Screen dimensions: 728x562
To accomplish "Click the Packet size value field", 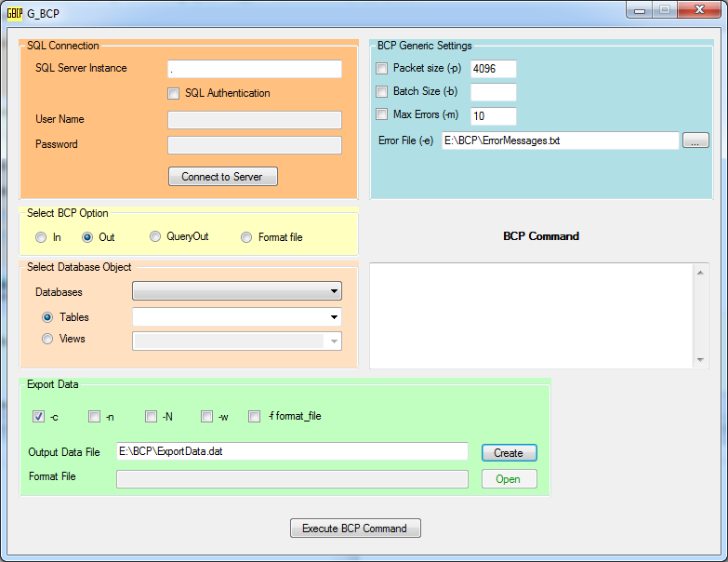I will pyautogui.click(x=493, y=69).
